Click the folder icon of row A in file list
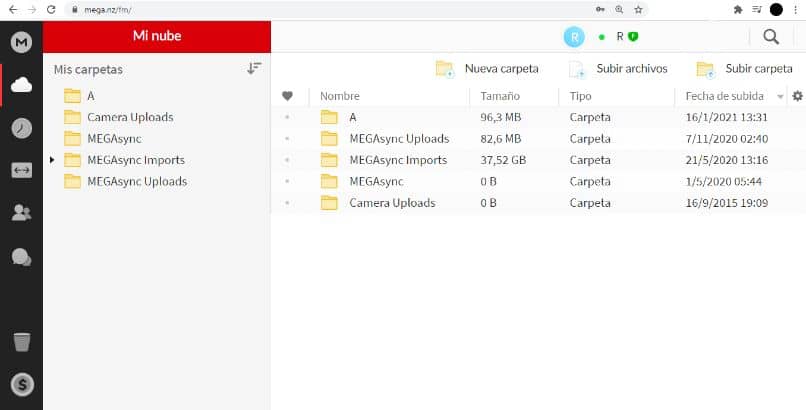Image resolution: width=806 pixels, height=410 pixels. click(329, 117)
